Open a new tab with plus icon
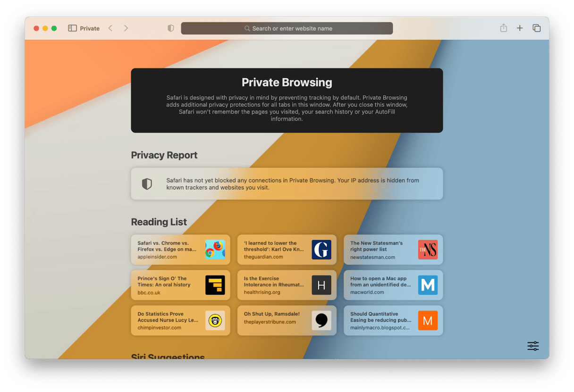 point(520,28)
